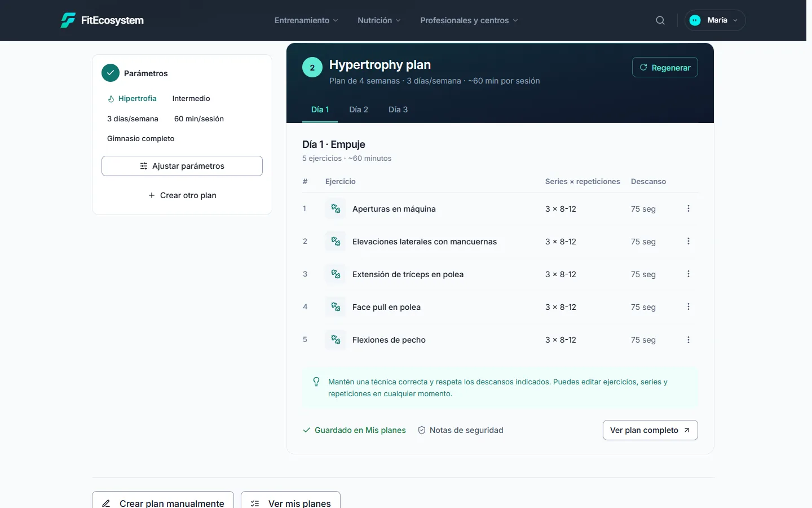Viewport: 812px width, 508px height.
Task: Click the swap icon beside Elevaciones laterales
Action: (336, 242)
